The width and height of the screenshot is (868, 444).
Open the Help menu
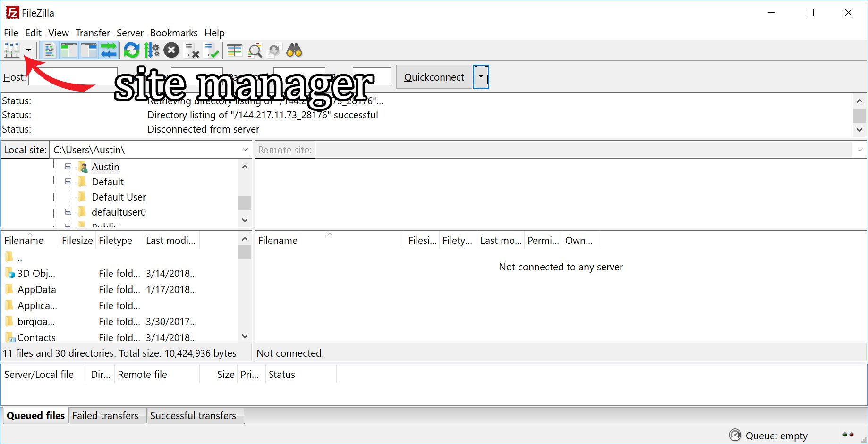tap(214, 33)
